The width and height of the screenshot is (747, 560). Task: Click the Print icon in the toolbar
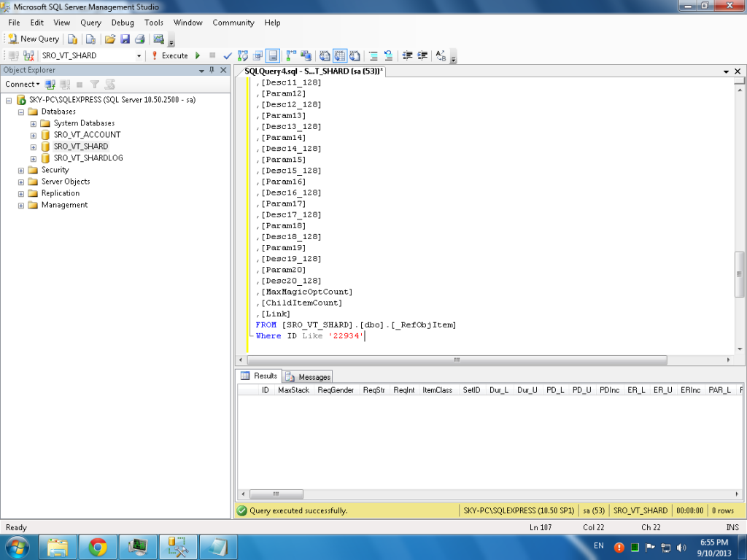click(139, 39)
